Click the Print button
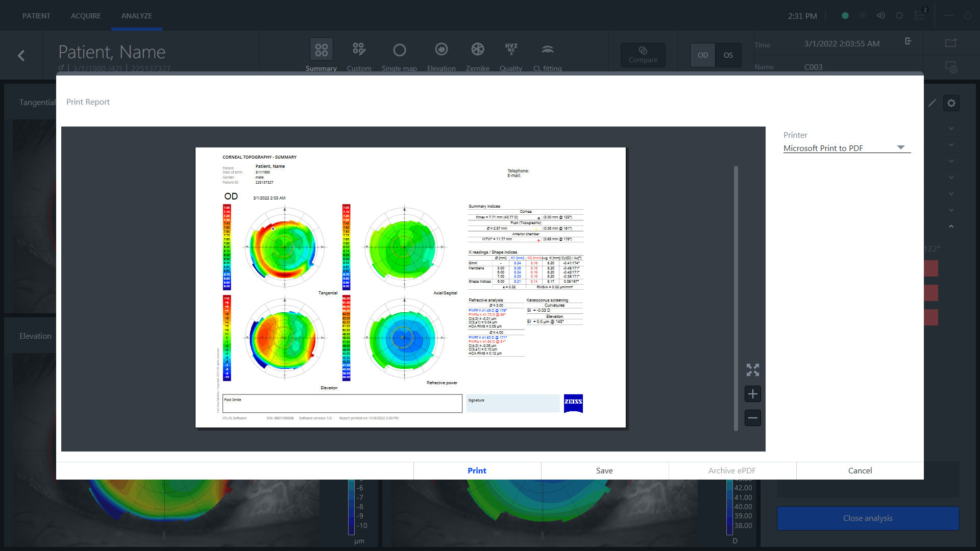The height and width of the screenshot is (551, 980). 477,470
